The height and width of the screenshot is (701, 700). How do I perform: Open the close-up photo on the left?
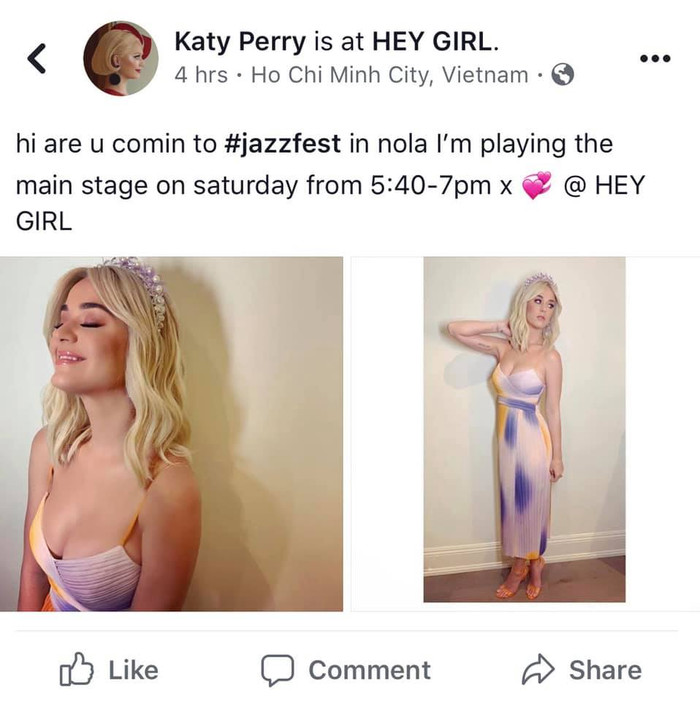click(x=171, y=434)
